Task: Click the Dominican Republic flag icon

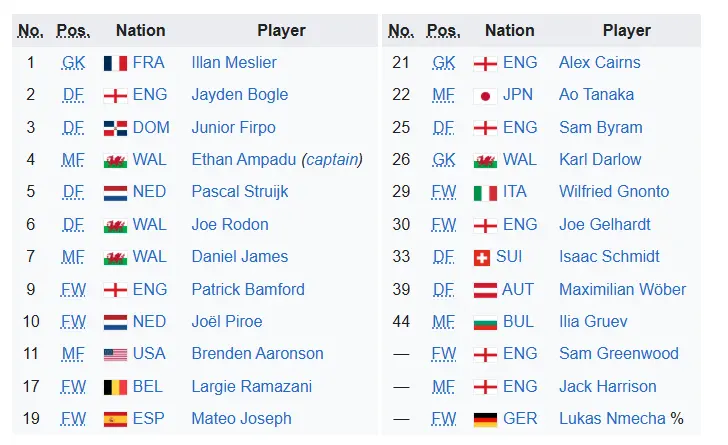Action: (115, 128)
